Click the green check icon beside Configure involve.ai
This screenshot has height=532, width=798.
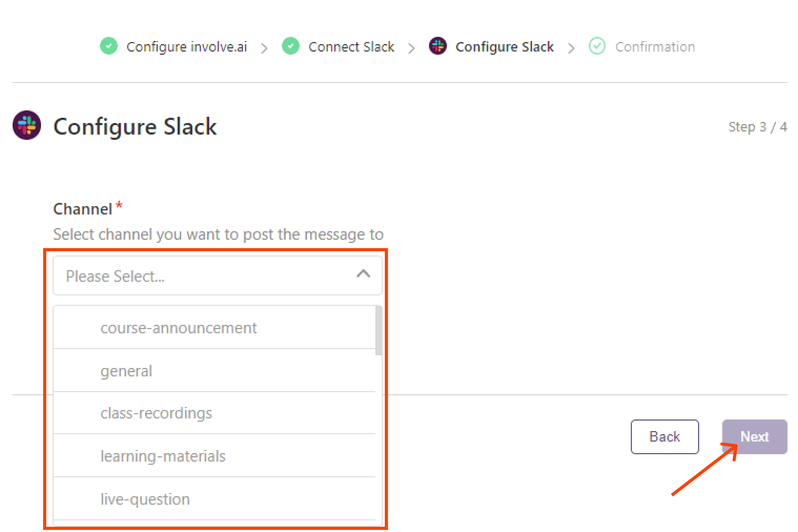tap(109, 46)
